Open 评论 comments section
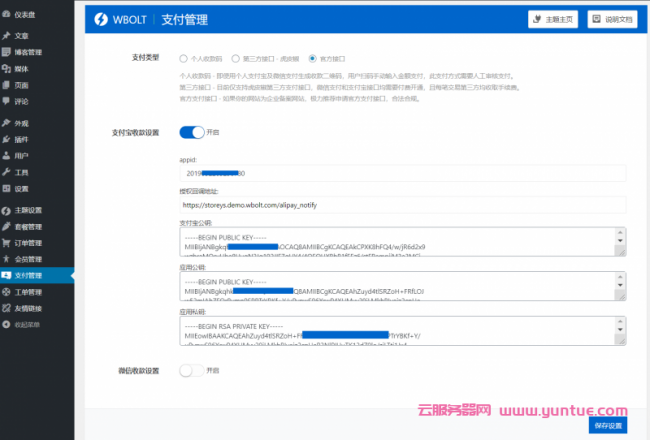The image size is (650, 440). 21,101
